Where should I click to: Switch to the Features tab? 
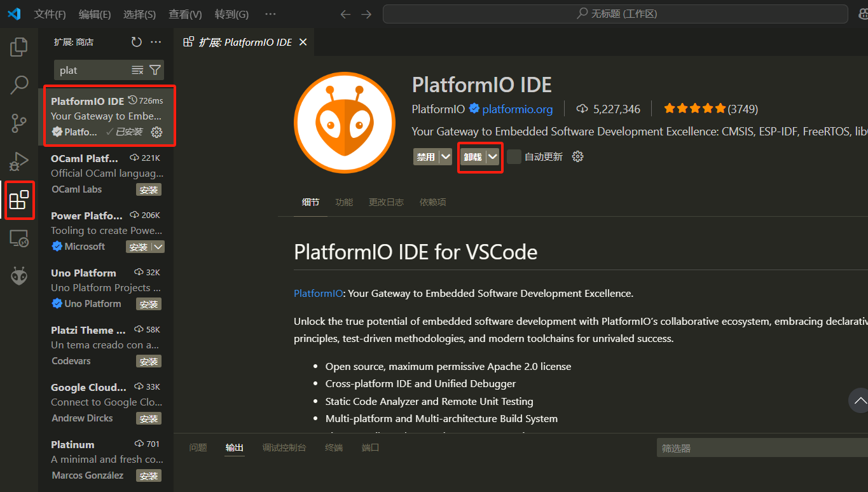click(x=344, y=202)
